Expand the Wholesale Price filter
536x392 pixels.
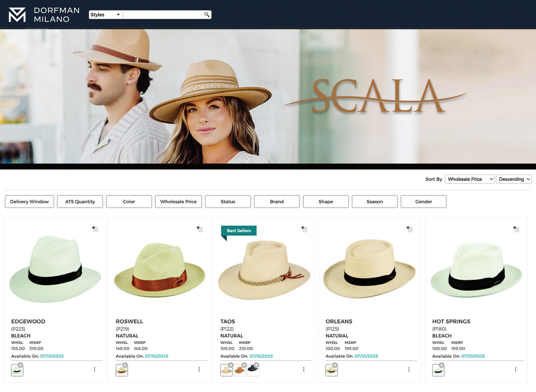tap(178, 202)
